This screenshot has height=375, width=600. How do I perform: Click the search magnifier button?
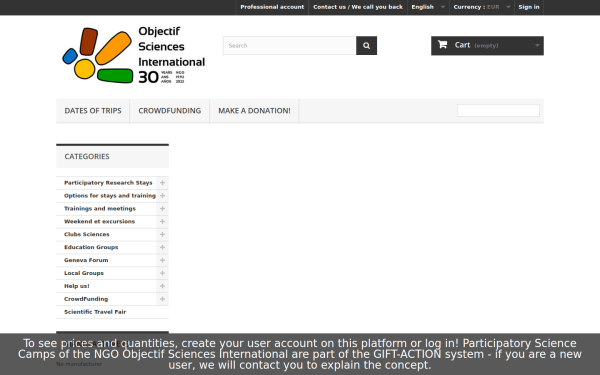pos(366,46)
